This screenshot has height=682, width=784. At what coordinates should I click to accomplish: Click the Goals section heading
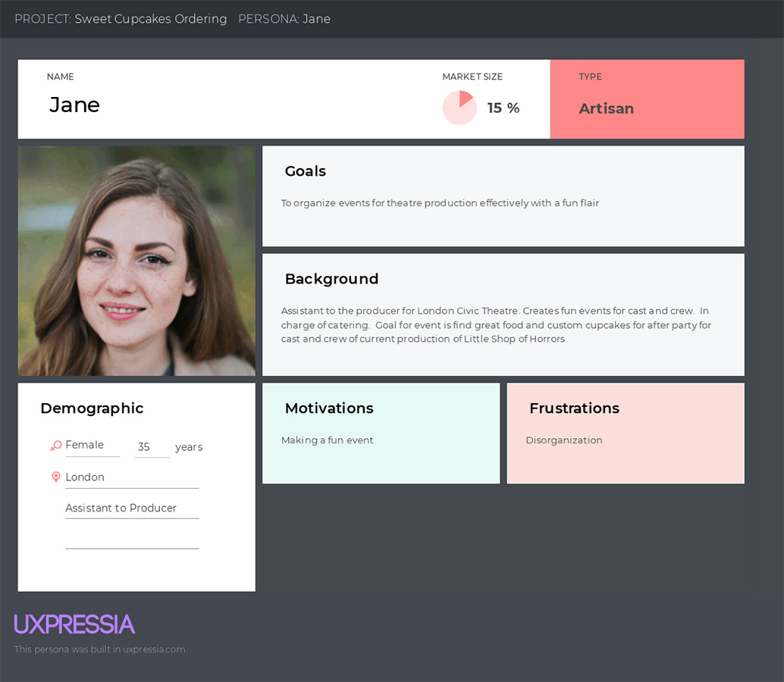pyautogui.click(x=305, y=170)
